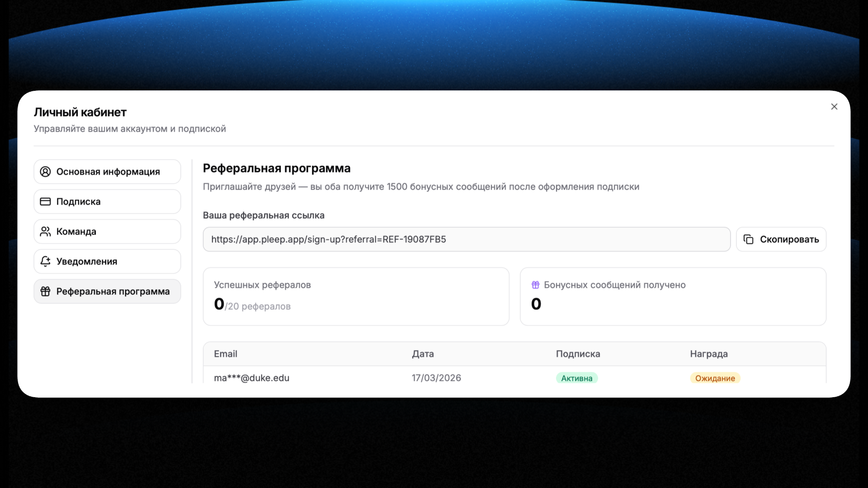
Task: Click the bell icon beside Уведомления
Action: click(x=45, y=261)
